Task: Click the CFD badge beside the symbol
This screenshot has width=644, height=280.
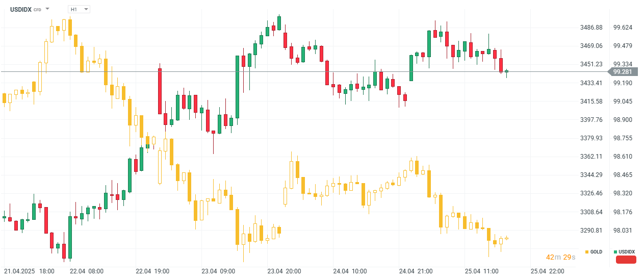Action: pyautogui.click(x=37, y=10)
